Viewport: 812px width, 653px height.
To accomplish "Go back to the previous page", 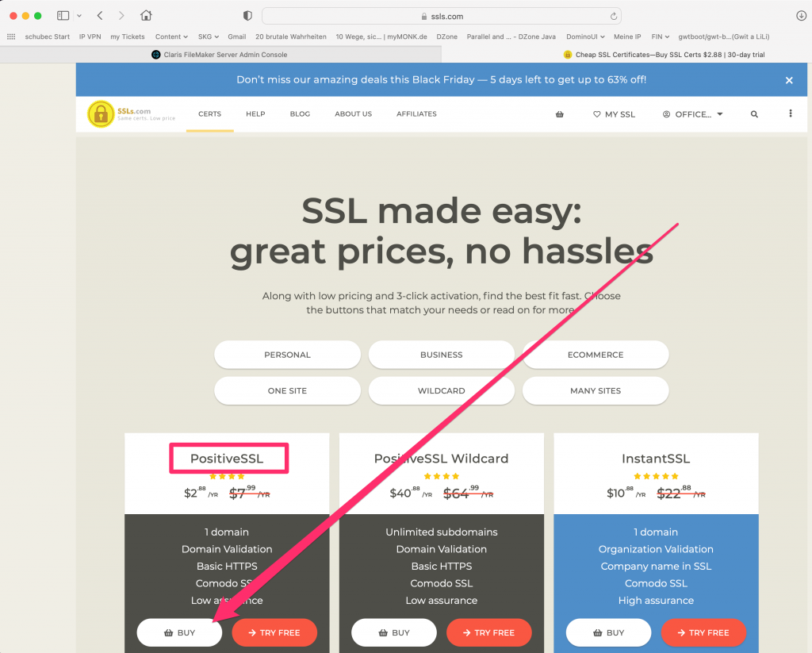I will tap(100, 16).
